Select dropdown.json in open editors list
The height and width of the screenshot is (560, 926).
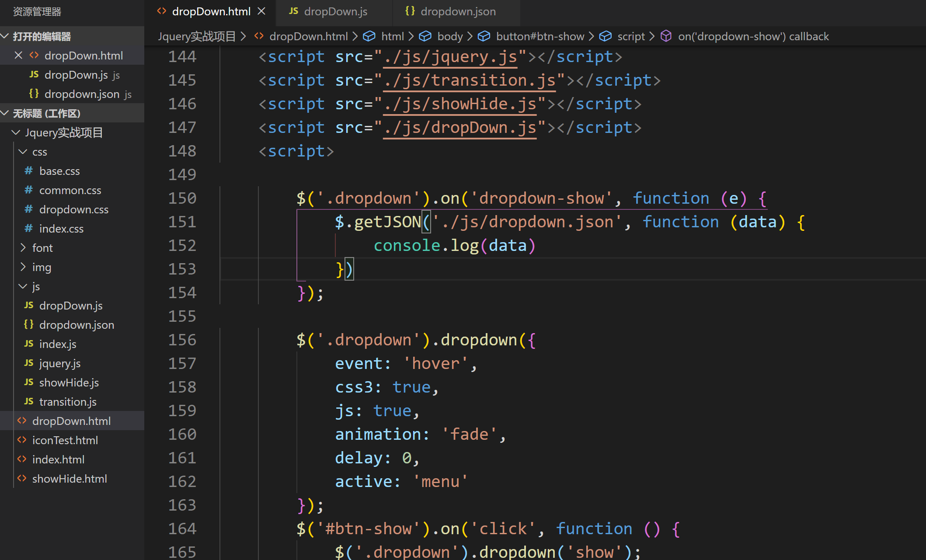click(72, 94)
